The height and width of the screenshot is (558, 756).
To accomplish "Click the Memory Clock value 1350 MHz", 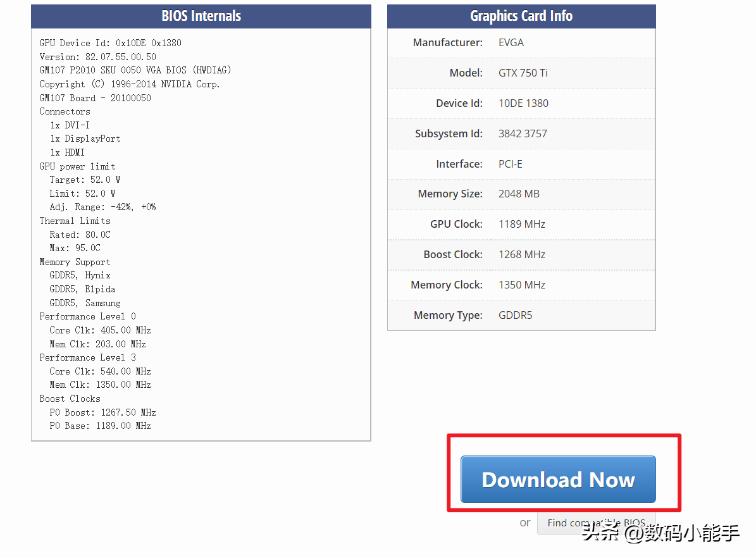I will point(521,285).
